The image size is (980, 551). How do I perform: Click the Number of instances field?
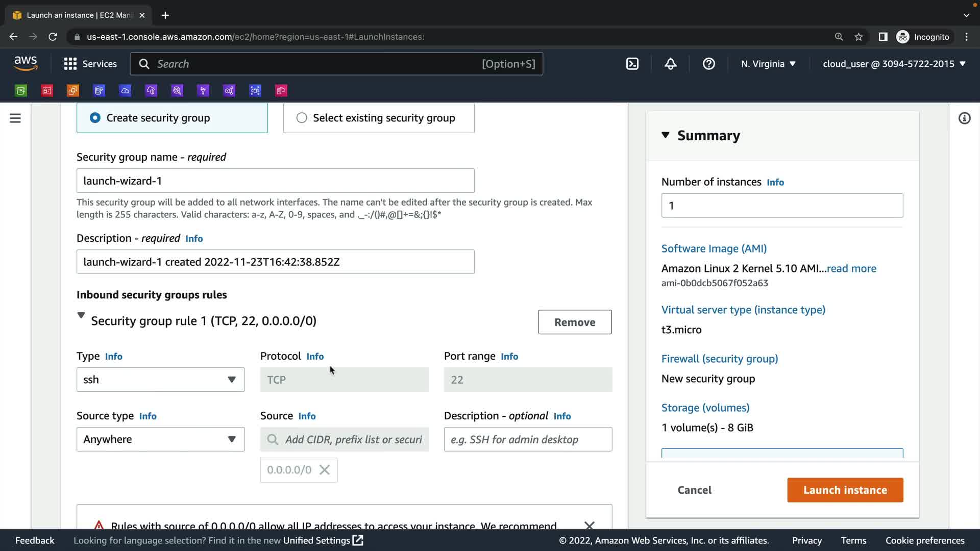point(782,206)
